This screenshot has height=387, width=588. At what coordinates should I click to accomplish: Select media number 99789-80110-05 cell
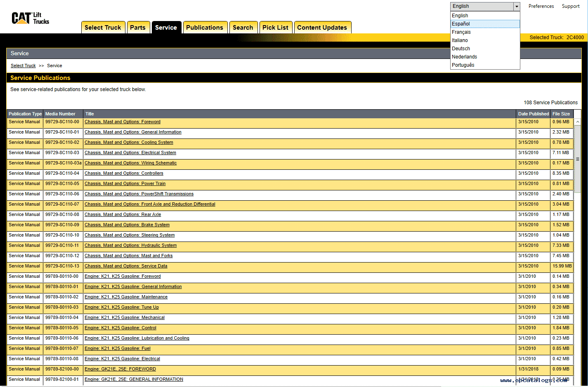point(63,328)
